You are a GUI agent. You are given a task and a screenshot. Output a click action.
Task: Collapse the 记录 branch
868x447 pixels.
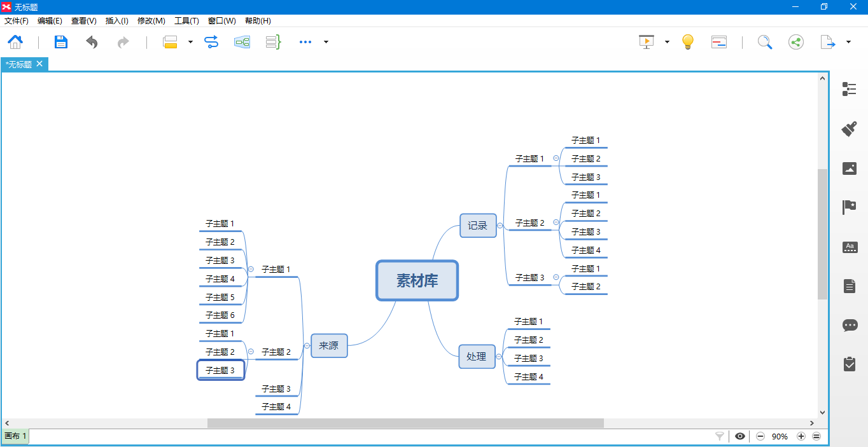[500, 226]
